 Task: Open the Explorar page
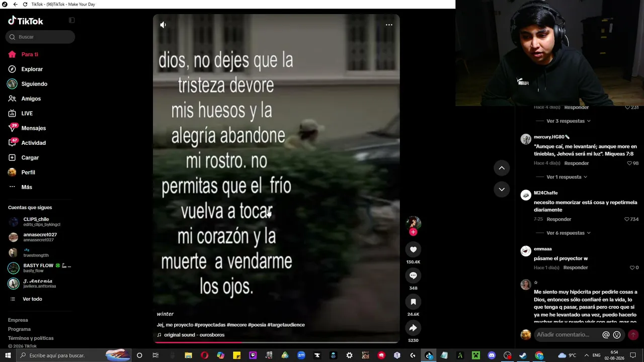coord(25,69)
